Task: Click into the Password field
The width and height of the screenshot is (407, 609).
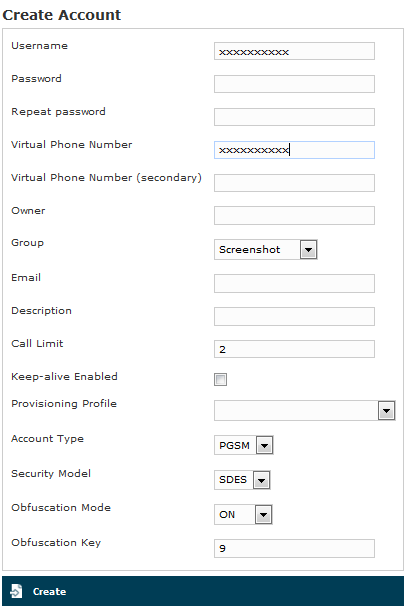Action: [294, 84]
